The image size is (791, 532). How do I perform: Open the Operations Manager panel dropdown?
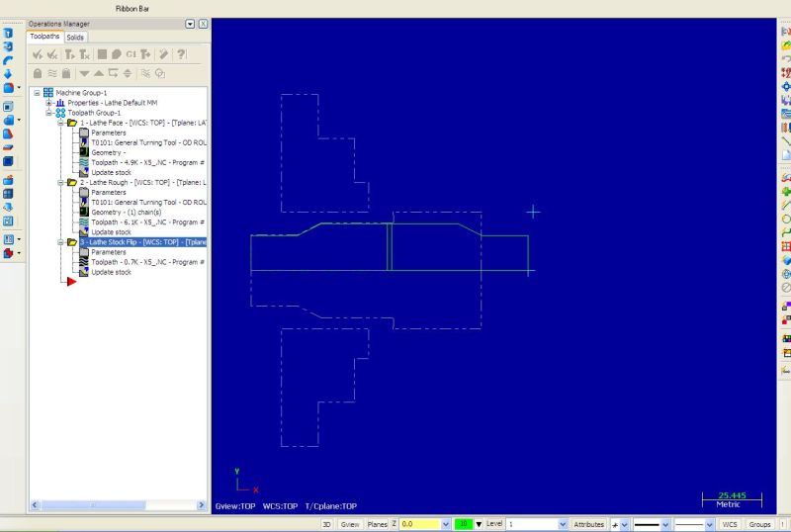(190, 24)
